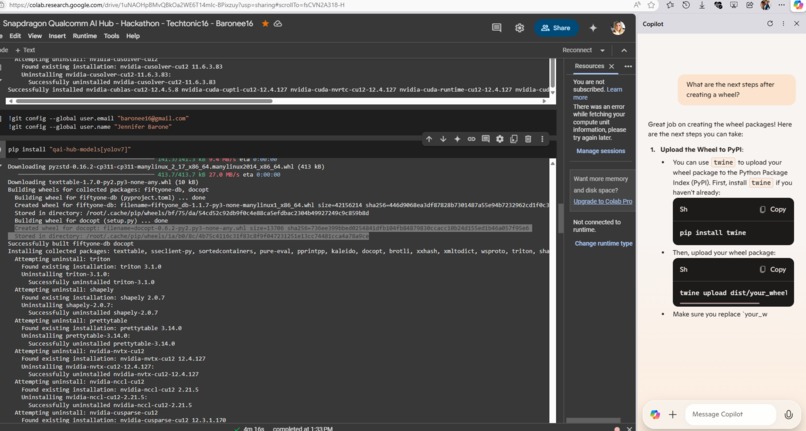Start voice input with microphone icon
Image resolution: width=806 pixels, height=431 pixels.
[789, 415]
